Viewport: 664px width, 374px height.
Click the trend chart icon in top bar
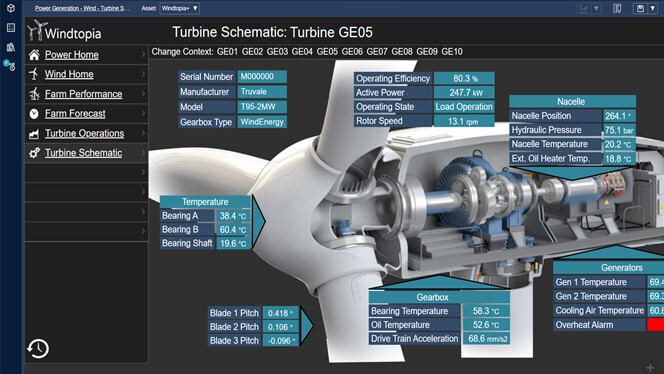point(585,8)
